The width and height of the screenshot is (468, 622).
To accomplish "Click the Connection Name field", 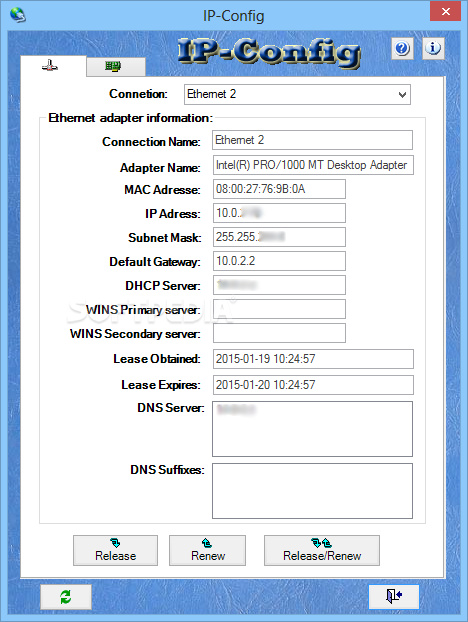I will point(313,140).
